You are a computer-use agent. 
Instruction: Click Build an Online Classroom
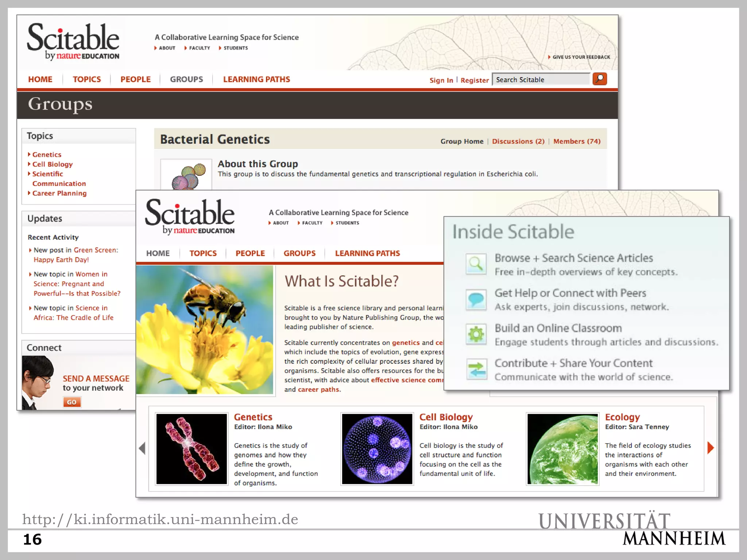point(558,328)
